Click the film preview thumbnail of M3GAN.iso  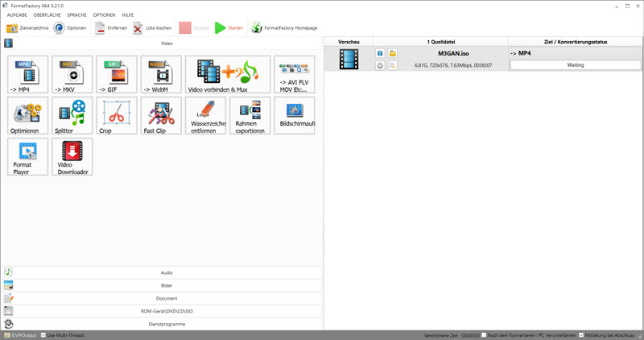click(x=349, y=59)
